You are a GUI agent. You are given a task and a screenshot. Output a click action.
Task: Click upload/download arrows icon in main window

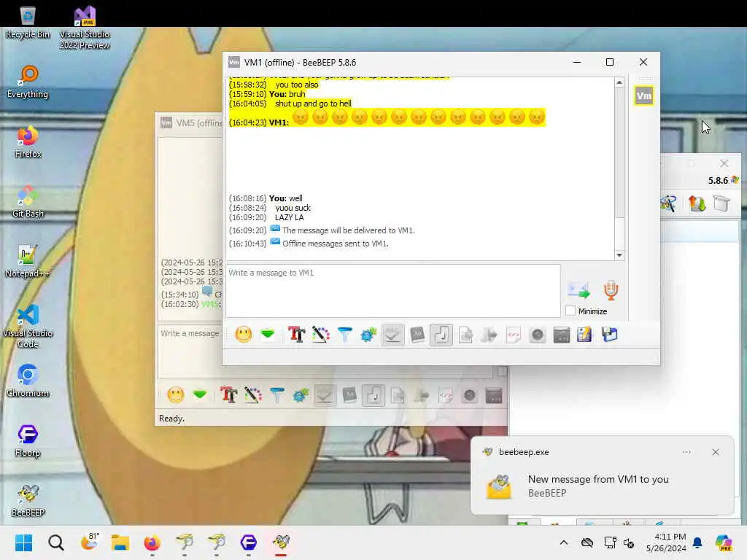[697, 204]
